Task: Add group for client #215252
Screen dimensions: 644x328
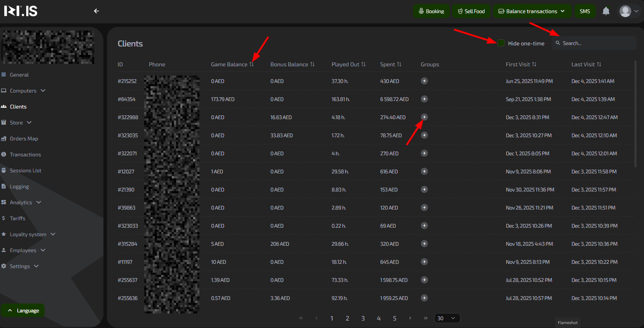Action: pos(424,81)
